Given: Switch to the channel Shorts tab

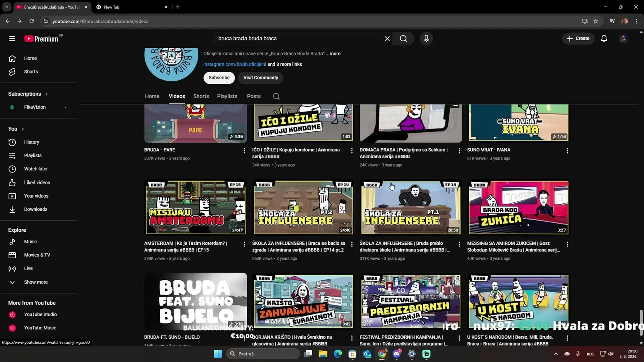Looking at the screenshot, I should pyautogui.click(x=201, y=96).
